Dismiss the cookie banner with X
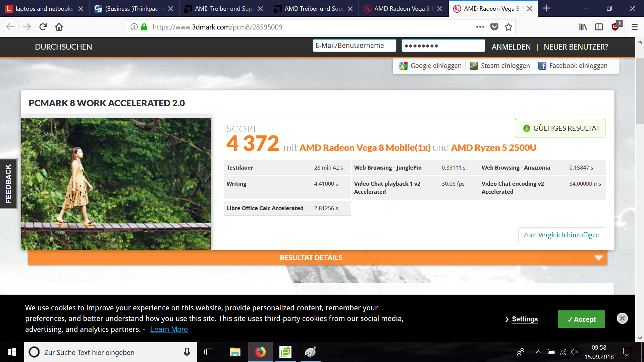This screenshot has width=644, height=362. [622, 318]
